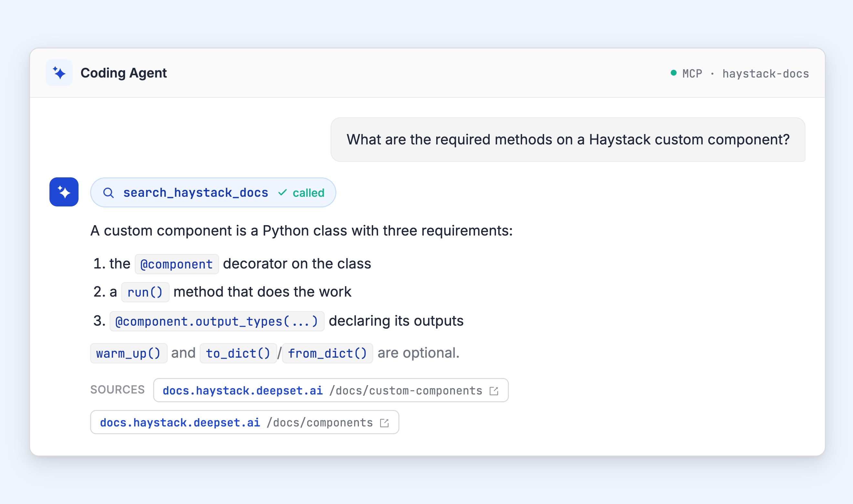Click the 'called' status text

click(x=309, y=193)
